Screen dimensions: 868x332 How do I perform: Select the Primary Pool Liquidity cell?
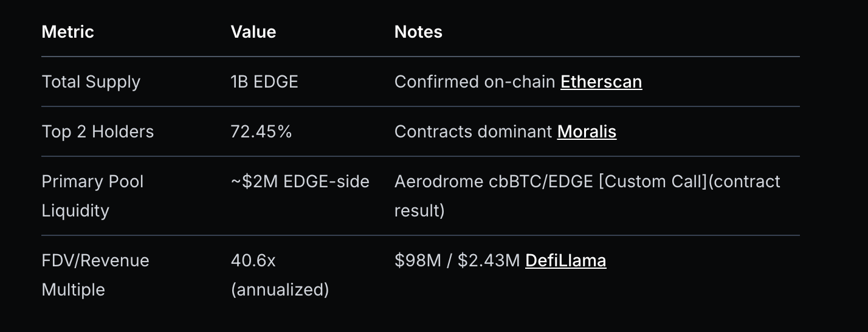[92, 196]
